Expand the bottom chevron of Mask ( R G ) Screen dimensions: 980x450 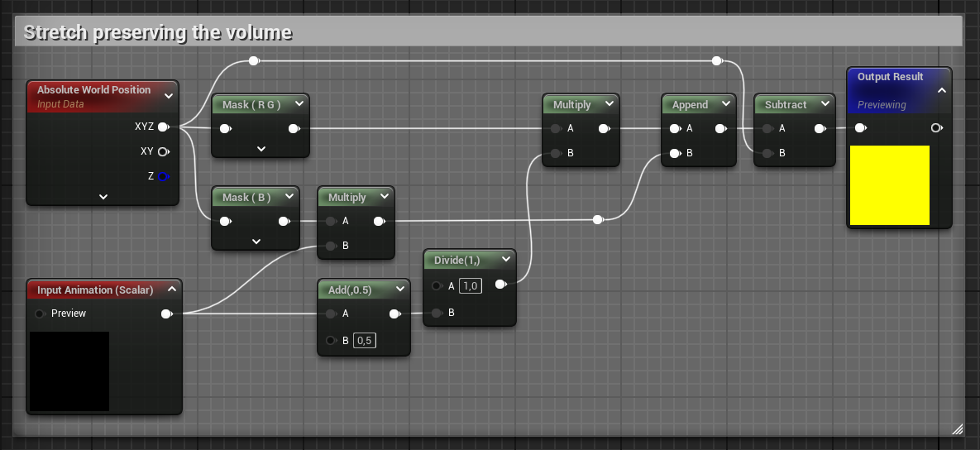point(261,149)
